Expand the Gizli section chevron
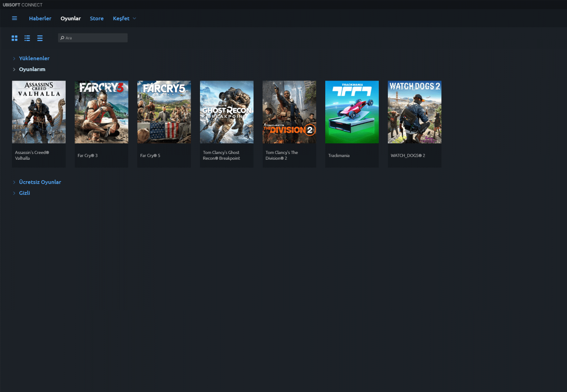 click(14, 193)
